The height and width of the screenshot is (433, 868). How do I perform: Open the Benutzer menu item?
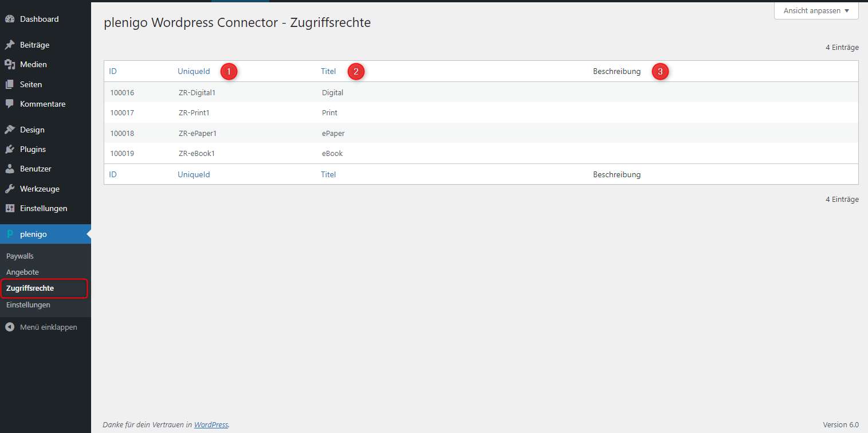45,169
